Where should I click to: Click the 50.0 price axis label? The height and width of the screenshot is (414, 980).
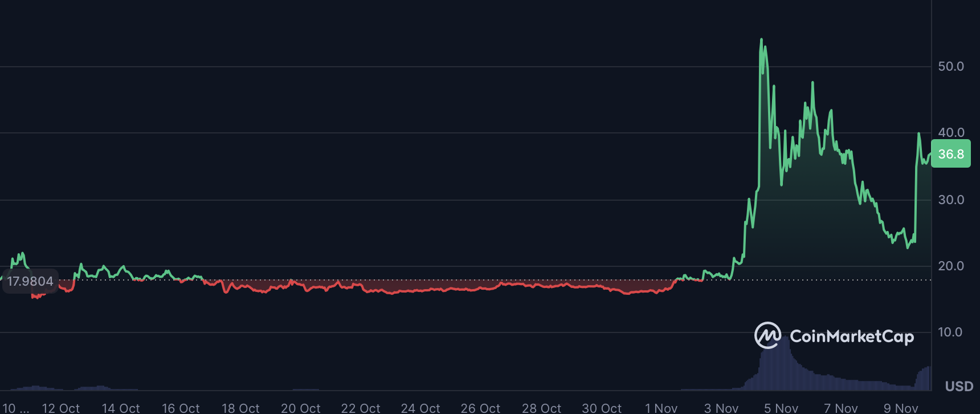point(951,67)
